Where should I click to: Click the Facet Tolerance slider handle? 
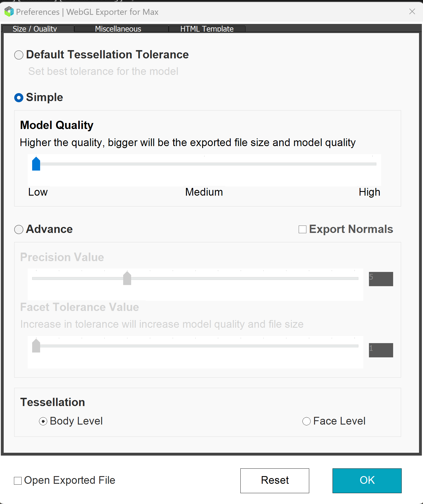[x=36, y=346]
